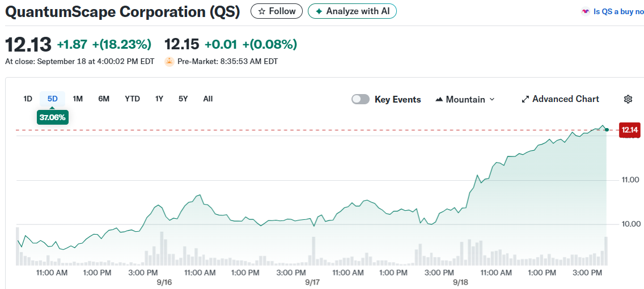
Task: Switch to the 6M range
Action: tap(104, 99)
